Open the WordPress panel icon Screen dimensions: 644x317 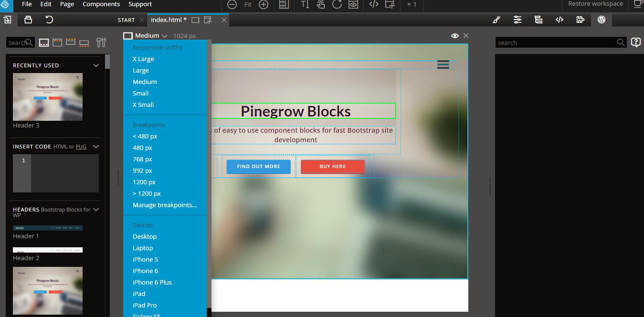point(602,20)
